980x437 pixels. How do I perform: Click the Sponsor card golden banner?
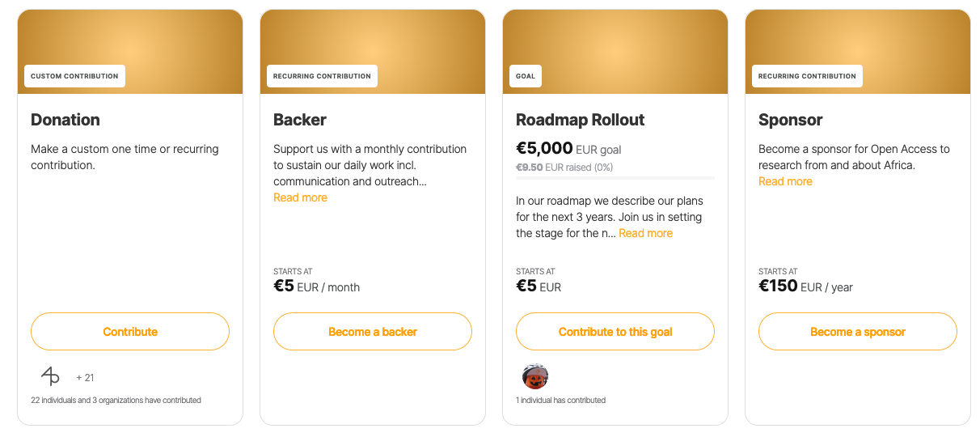[x=858, y=40]
